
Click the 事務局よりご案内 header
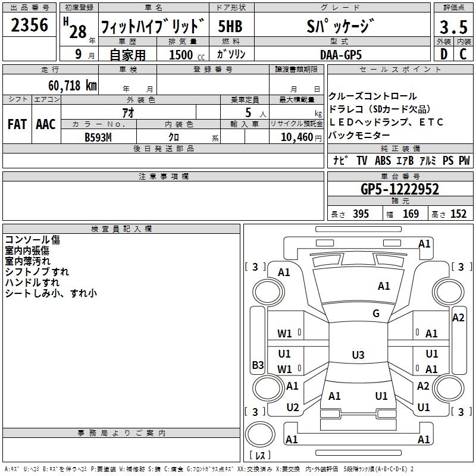[121, 433]
